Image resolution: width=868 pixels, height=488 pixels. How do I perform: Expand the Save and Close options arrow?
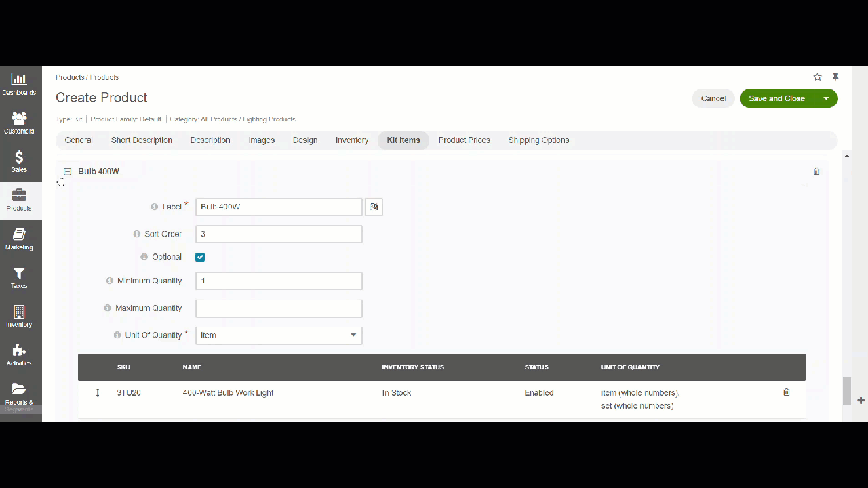tap(826, 98)
